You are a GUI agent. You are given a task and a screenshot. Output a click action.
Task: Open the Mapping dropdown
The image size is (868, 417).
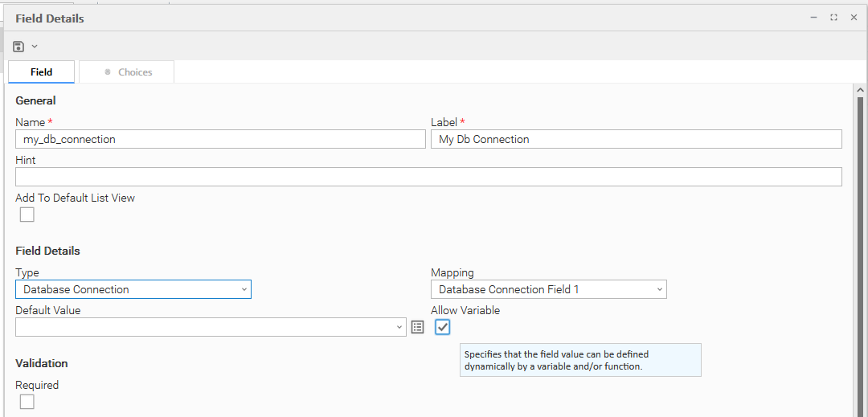[548, 289]
